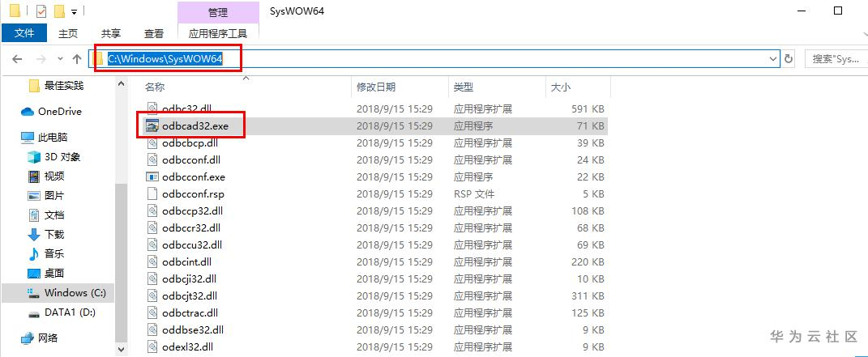This screenshot has height=357, width=868.
Task: Select 网络 in the navigation pane
Action: click(39, 338)
